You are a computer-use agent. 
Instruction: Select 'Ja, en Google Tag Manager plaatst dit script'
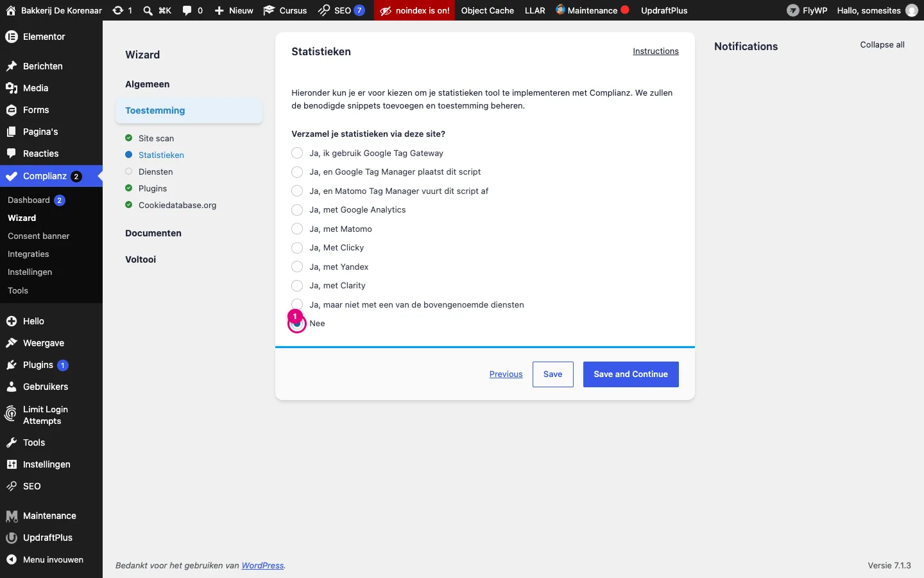tap(297, 172)
